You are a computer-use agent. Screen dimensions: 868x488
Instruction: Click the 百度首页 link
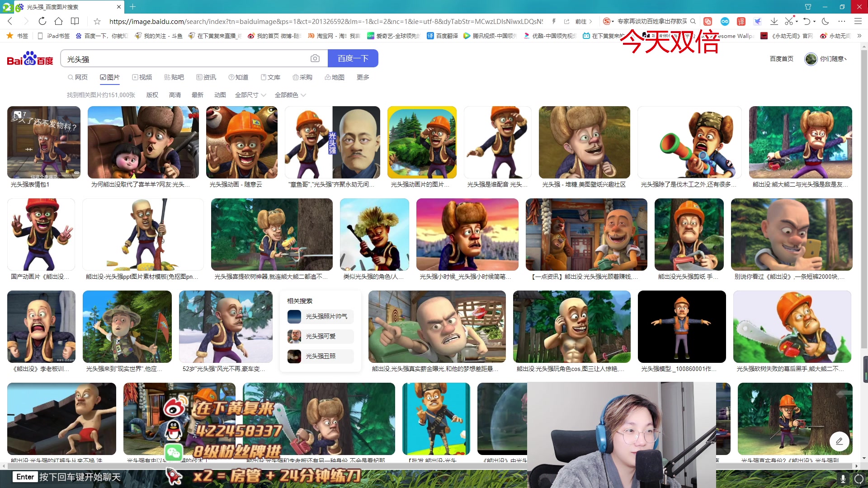pyautogui.click(x=781, y=59)
